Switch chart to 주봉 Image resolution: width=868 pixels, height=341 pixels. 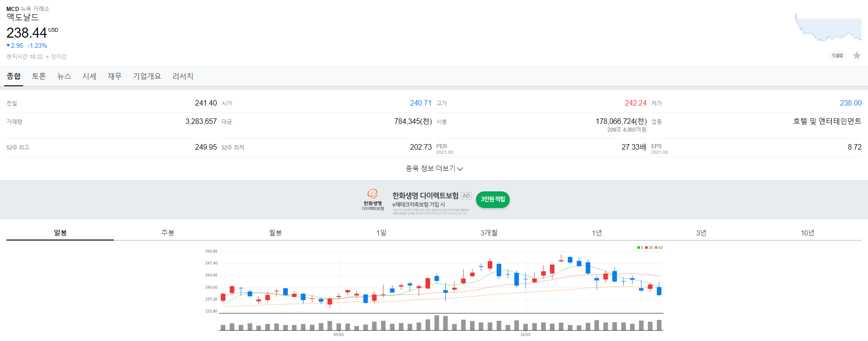168,233
